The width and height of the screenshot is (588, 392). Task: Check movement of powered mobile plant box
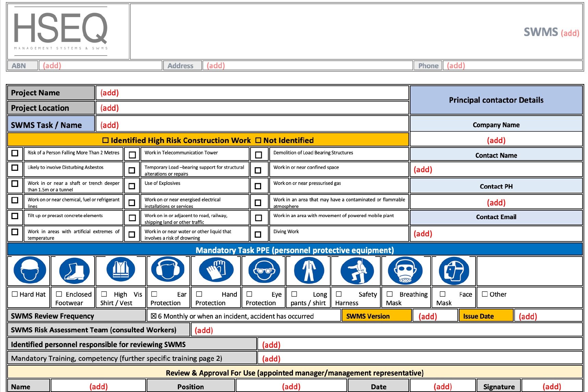[x=259, y=218]
